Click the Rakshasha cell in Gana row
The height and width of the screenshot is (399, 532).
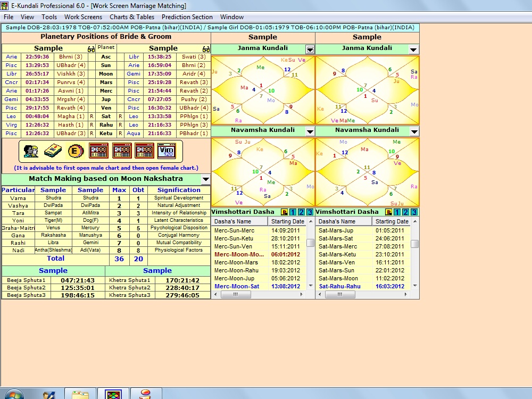(x=54, y=235)
